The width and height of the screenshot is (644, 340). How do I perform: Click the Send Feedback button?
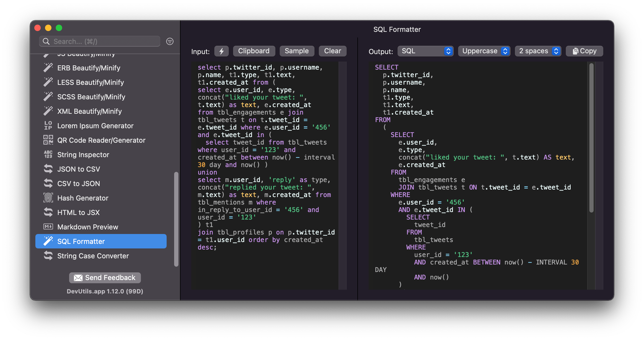105,278
